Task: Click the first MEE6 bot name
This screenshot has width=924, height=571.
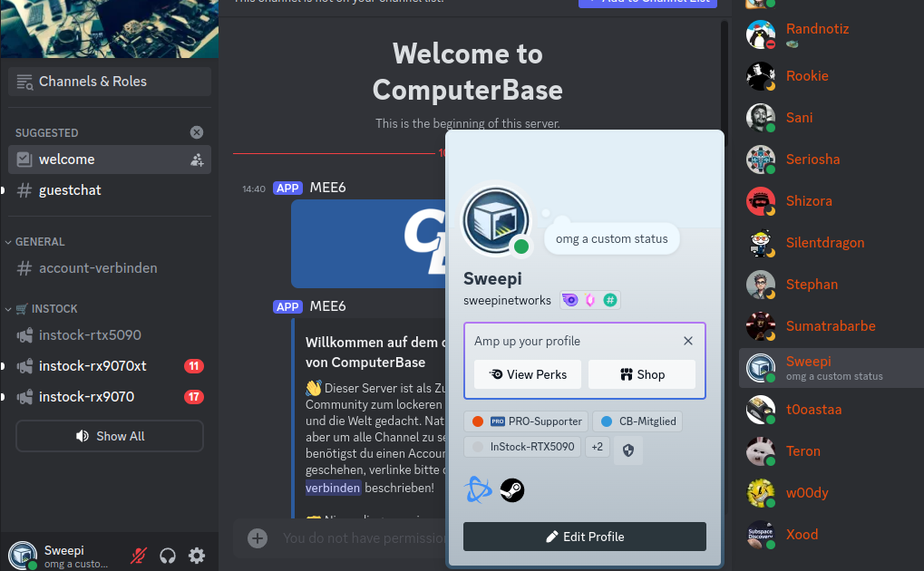Action: [327, 188]
